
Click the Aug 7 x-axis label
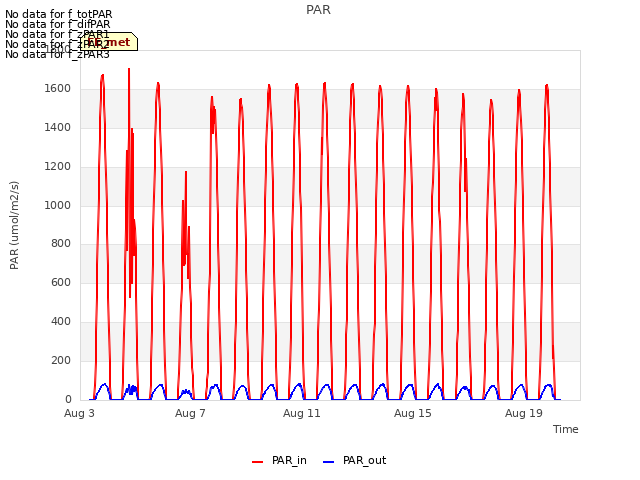tap(190, 413)
